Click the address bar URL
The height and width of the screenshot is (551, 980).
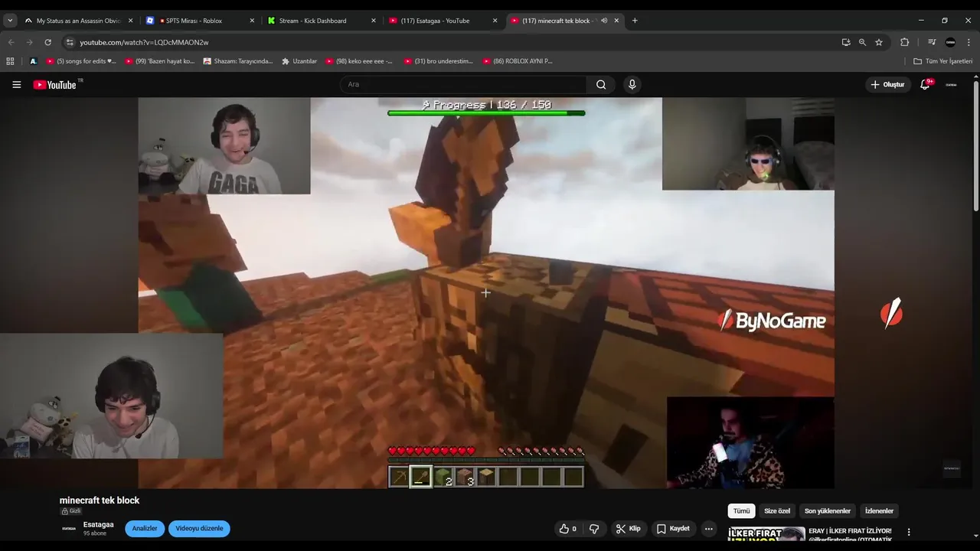[144, 42]
